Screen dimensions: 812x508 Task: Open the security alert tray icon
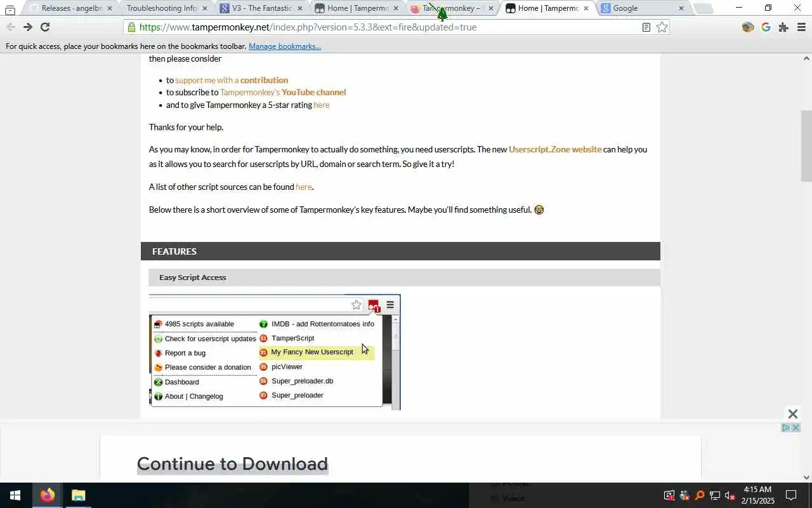[x=669, y=496]
